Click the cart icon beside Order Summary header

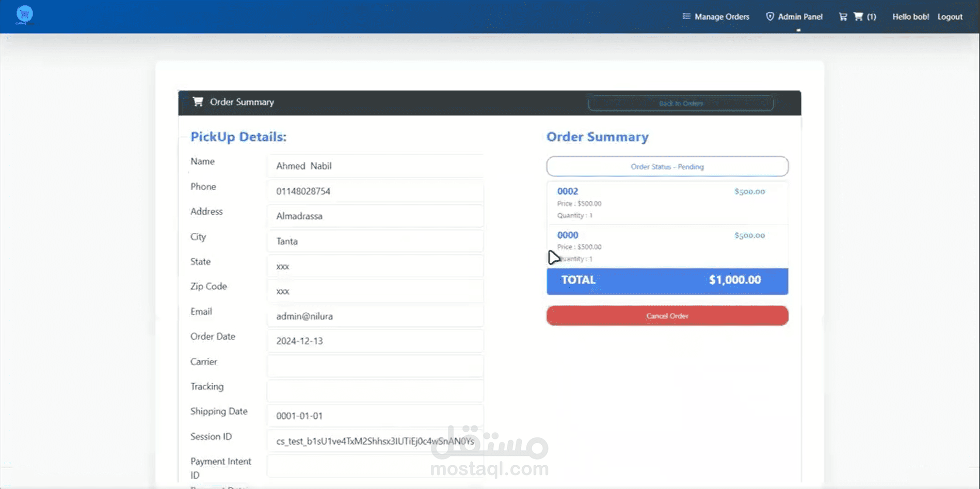198,101
